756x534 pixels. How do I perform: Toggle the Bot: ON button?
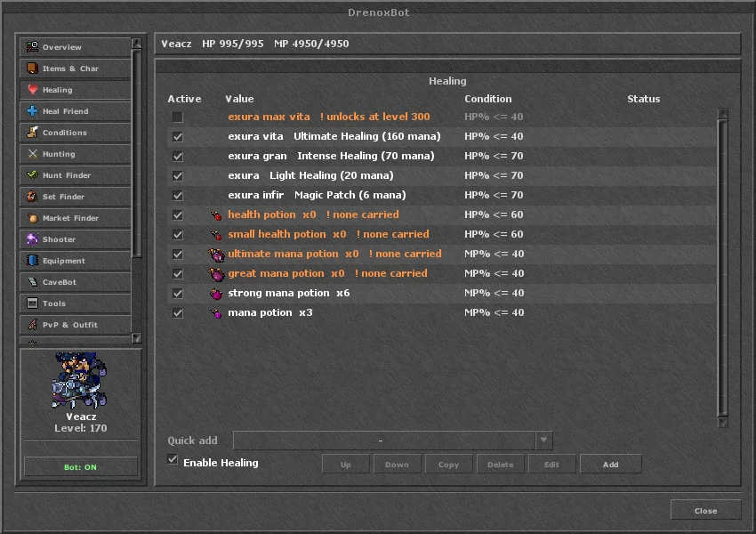click(81, 467)
